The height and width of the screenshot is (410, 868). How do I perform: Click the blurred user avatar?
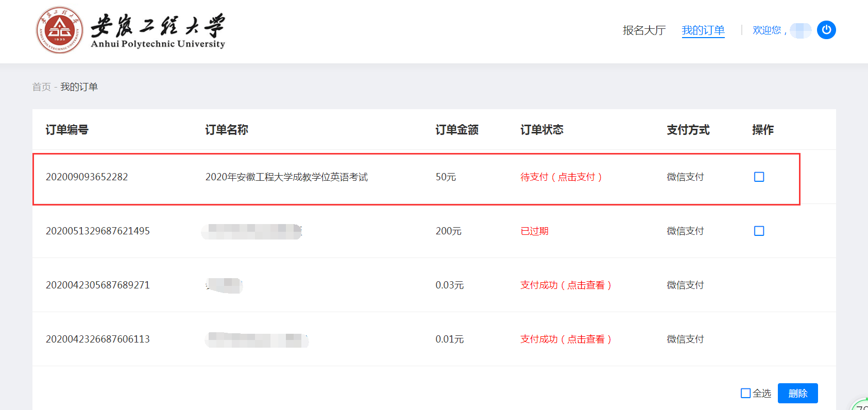coord(800,30)
